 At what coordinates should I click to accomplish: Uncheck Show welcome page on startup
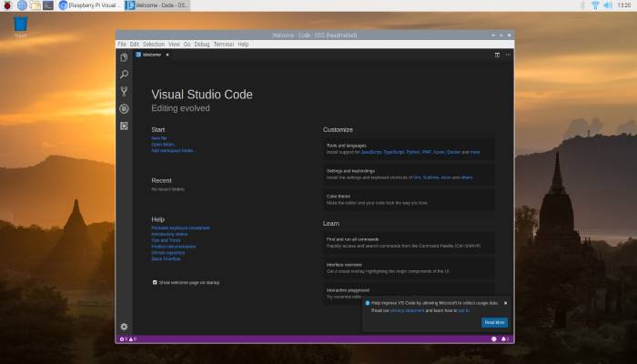point(155,282)
